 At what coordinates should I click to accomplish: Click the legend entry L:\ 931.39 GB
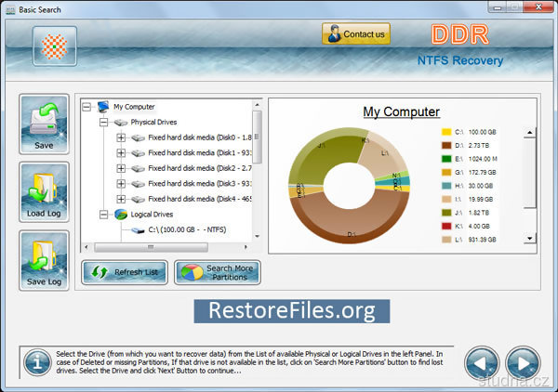pos(469,240)
